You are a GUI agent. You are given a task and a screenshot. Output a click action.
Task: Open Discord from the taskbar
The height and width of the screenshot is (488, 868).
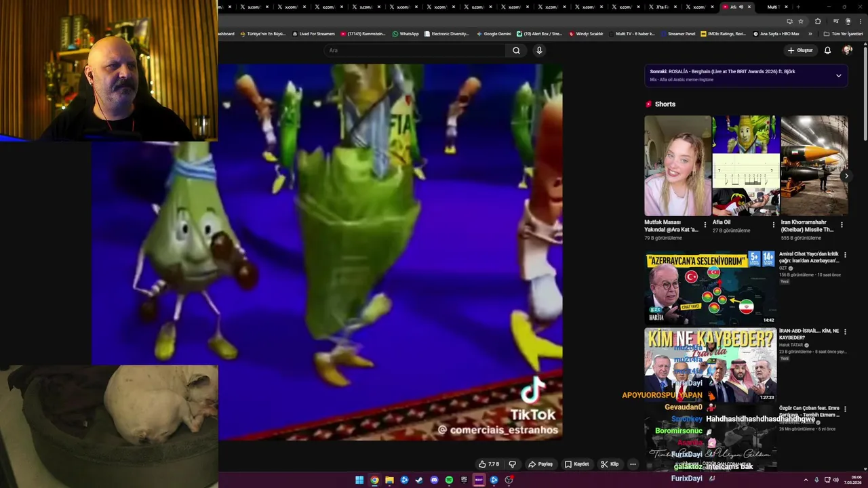click(434, 480)
